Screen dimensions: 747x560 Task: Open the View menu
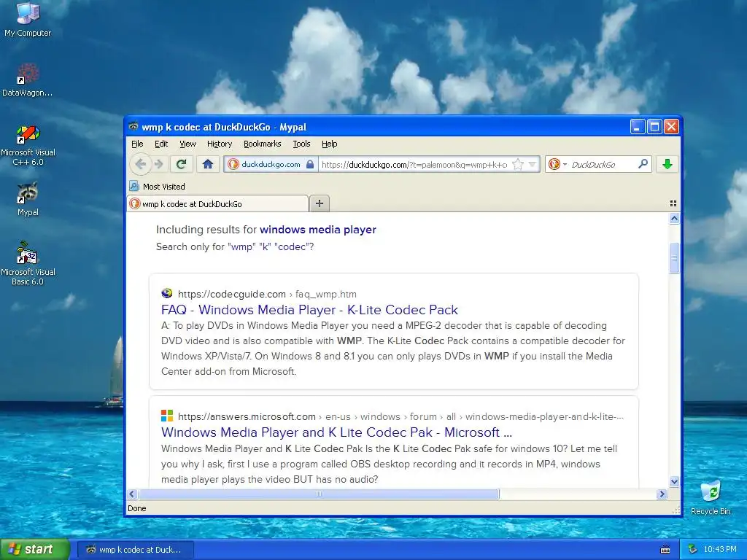coord(187,144)
